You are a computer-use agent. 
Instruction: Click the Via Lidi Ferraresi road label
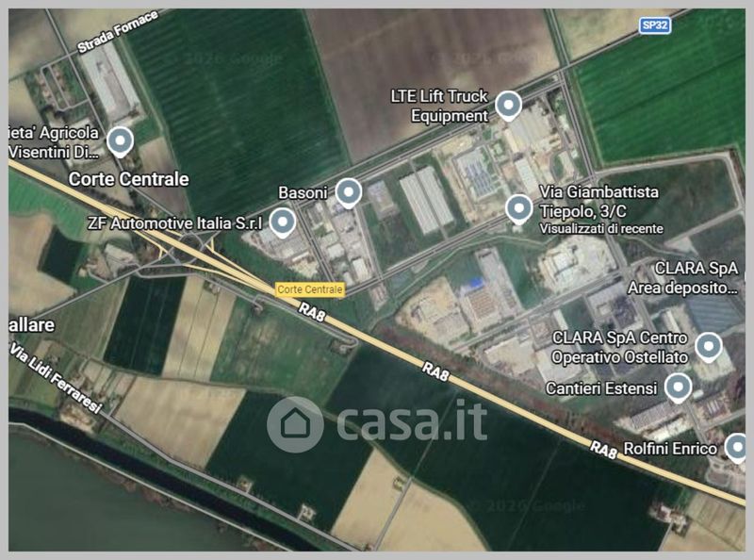pyautogui.click(x=56, y=378)
